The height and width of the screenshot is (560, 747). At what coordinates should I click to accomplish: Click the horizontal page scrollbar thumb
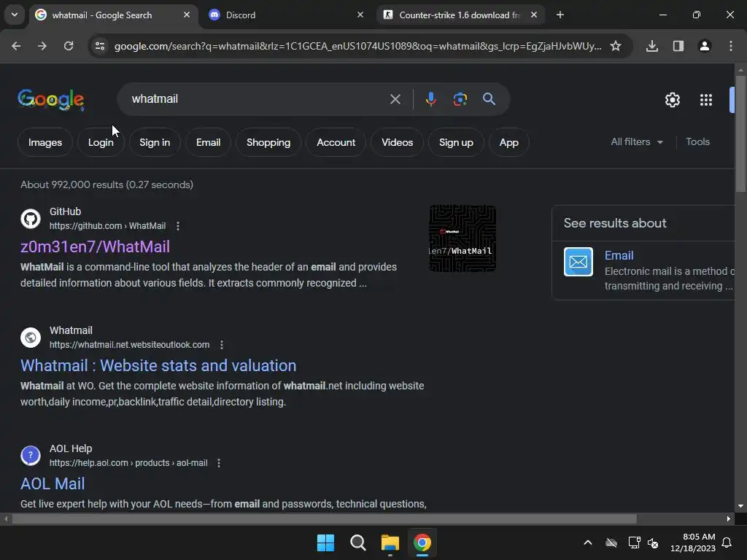tap(324, 518)
